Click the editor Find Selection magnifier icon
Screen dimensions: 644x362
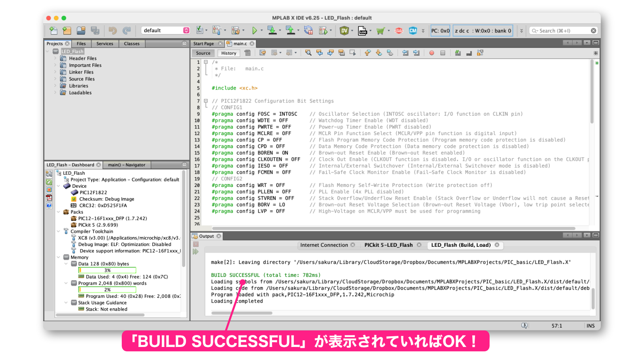[308, 53]
